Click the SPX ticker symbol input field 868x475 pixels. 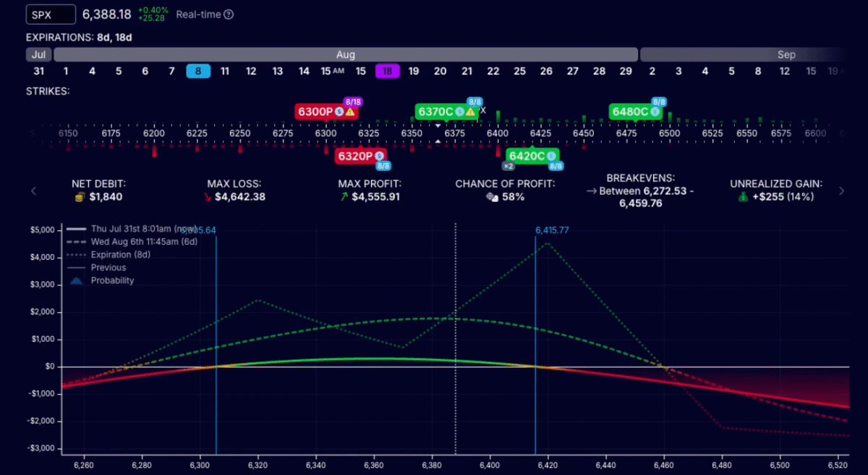coord(51,14)
